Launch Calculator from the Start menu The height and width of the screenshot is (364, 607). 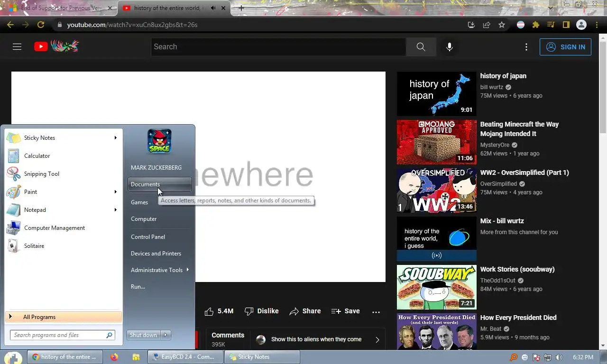(63, 156)
